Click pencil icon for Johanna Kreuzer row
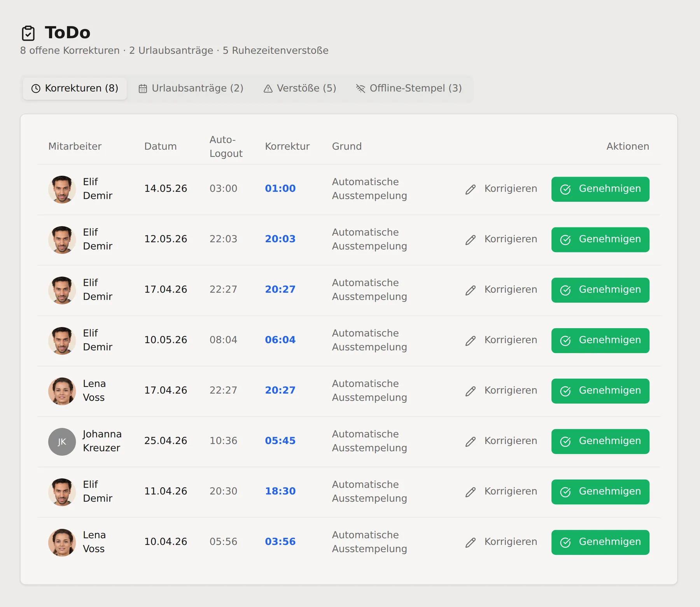The width and height of the screenshot is (700, 607). tap(471, 442)
